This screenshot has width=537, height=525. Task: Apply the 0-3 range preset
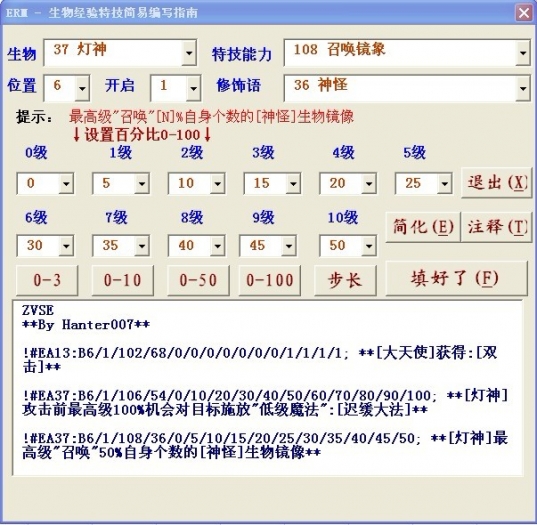click(47, 280)
